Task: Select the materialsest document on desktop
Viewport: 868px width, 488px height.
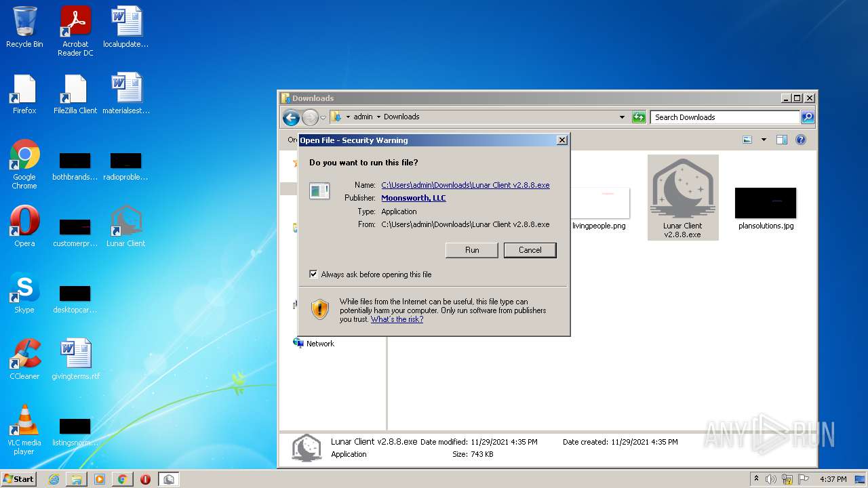Action: tap(126, 94)
